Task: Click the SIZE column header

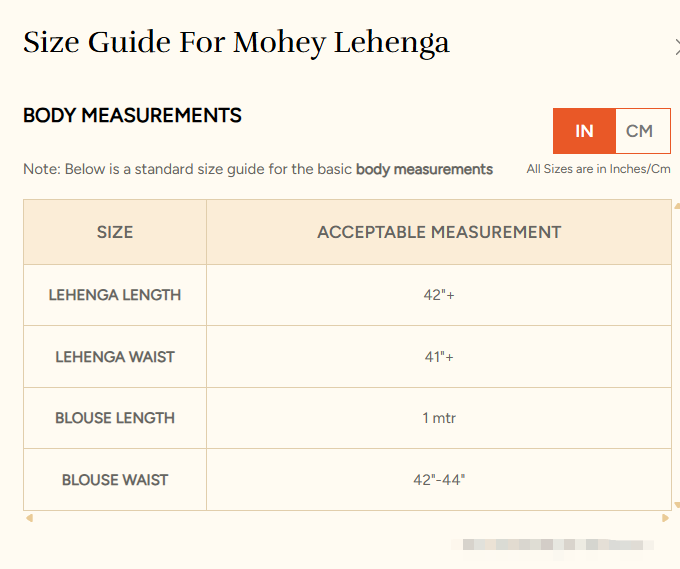Action: point(115,232)
